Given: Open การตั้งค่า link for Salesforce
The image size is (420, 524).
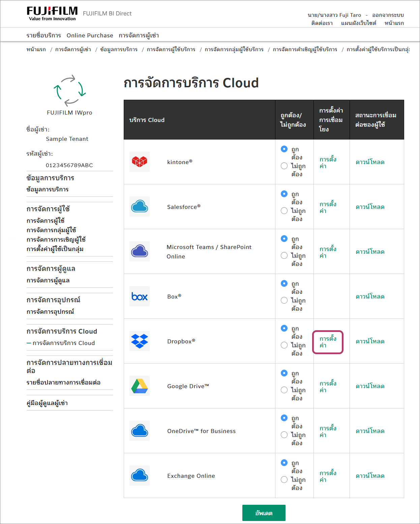Looking at the screenshot, I should [328, 207].
